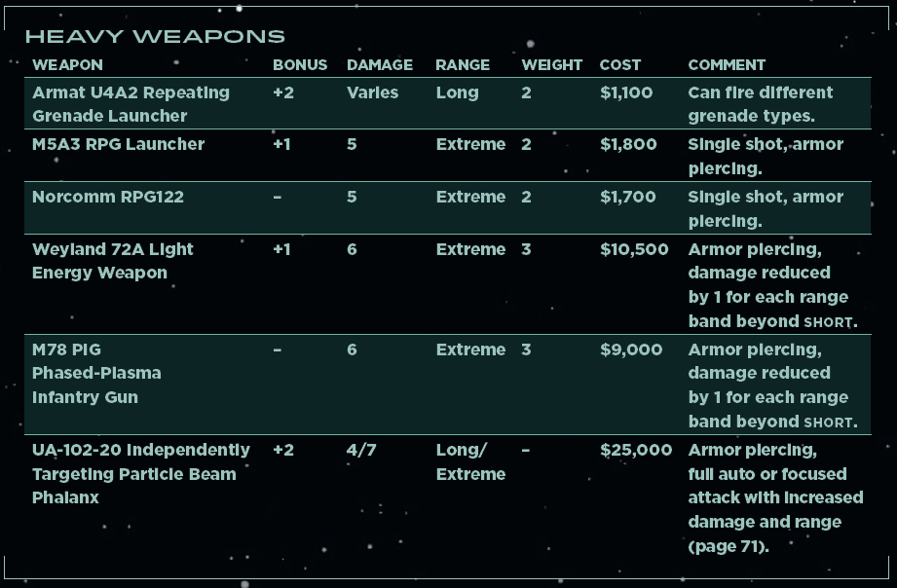Select the Armat U4A2 Repeating Grenade Launcher row
The width and height of the screenshot is (897, 588).
pos(131,104)
